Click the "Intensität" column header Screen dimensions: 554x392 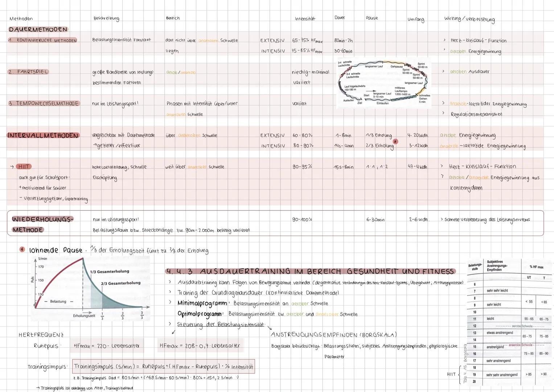(305, 19)
